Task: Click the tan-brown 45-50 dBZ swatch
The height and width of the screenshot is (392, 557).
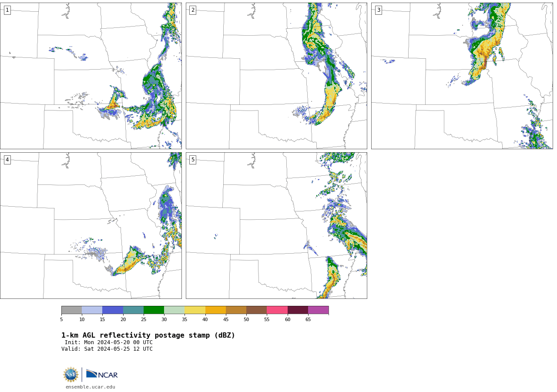Action: click(x=236, y=310)
